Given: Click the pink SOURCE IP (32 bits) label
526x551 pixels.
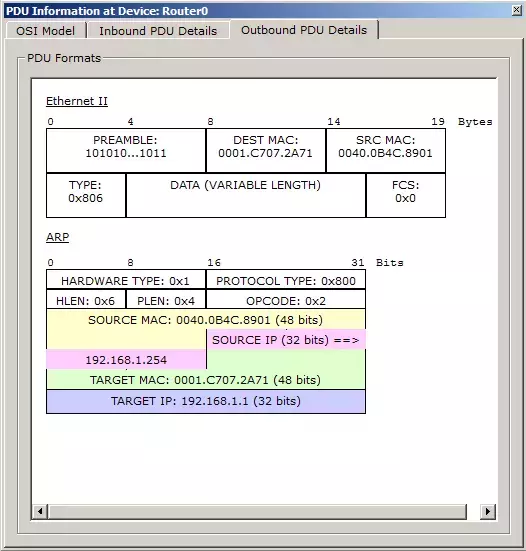Looking at the screenshot, I should coord(286,340).
